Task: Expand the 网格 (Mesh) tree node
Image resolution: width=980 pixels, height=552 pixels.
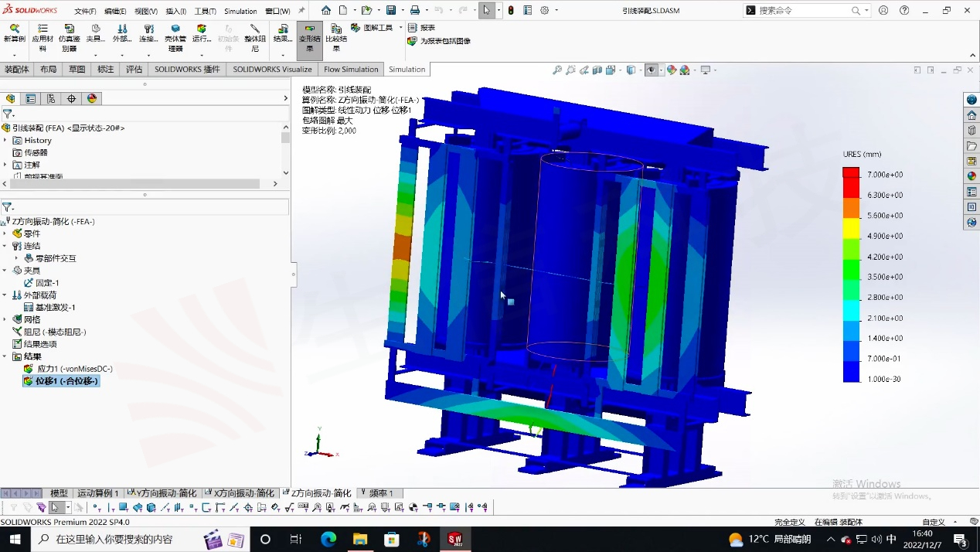Action: [x=6, y=319]
